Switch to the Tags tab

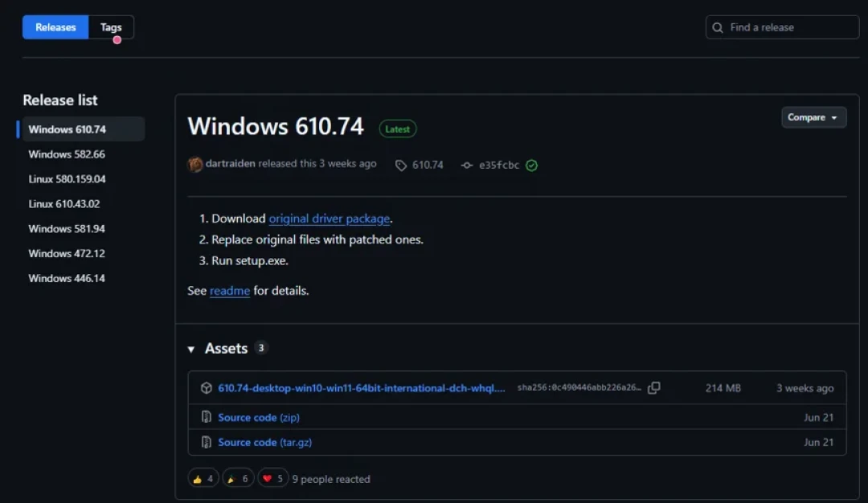111,27
